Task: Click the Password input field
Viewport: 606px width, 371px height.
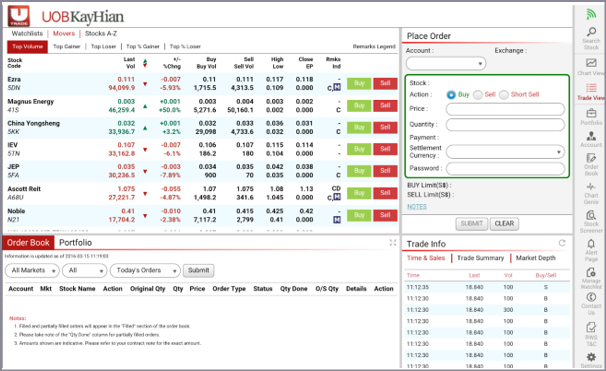Action: [x=505, y=168]
